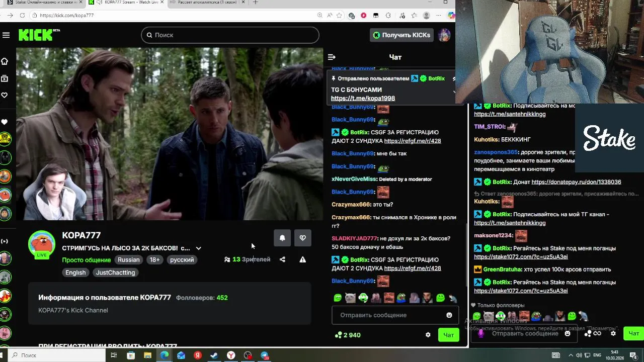Share the stream via the share icon

tap(282, 259)
